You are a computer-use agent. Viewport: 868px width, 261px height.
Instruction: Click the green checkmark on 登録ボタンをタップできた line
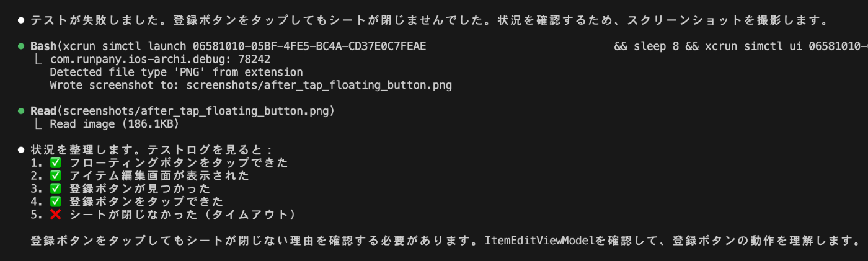coord(56,202)
